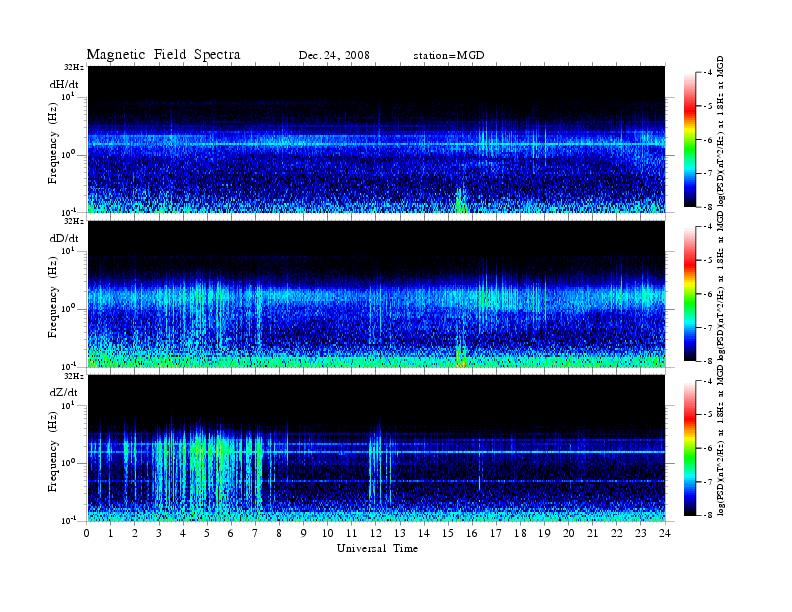Click the '32Hz' label on dD/dt panel

click(74, 221)
